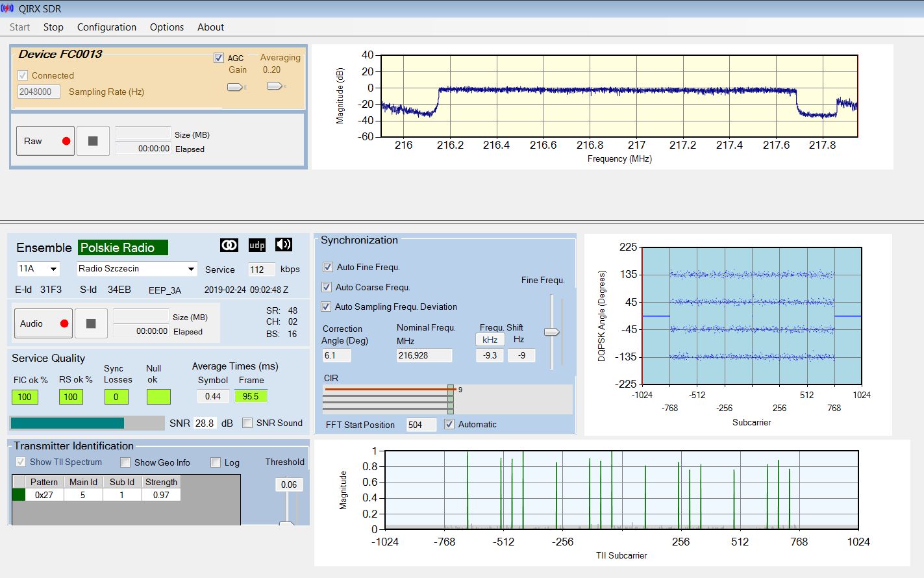Click the stereo mode icon beside ensemble name

click(229, 245)
